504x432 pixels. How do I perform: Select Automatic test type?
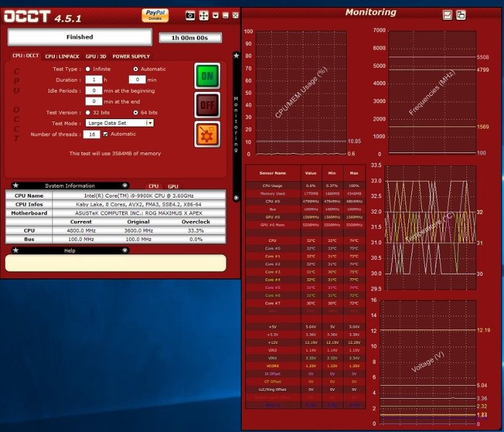pos(136,69)
